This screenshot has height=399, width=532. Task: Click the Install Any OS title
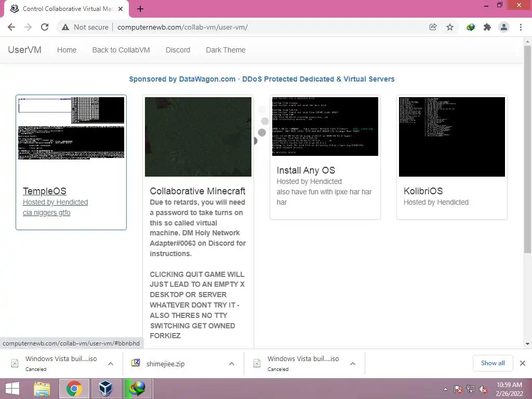[305, 170]
